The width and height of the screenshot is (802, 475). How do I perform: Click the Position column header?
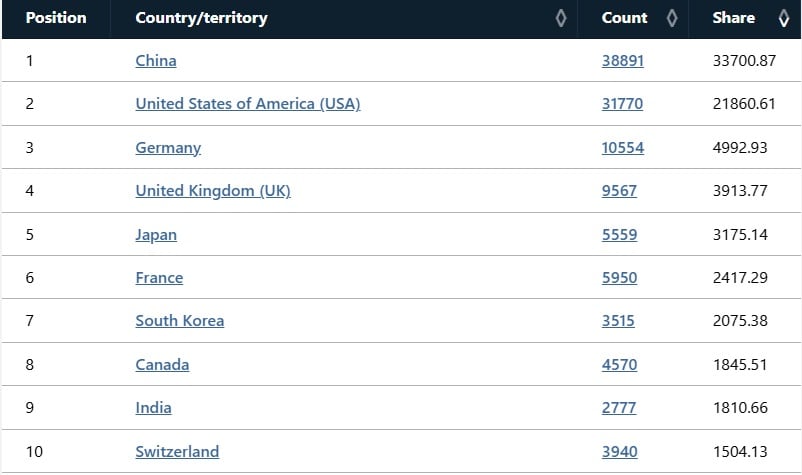point(56,18)
